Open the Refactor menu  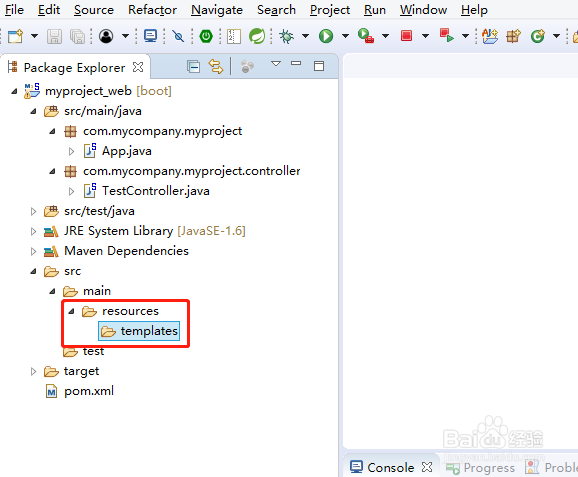[152, 10]
